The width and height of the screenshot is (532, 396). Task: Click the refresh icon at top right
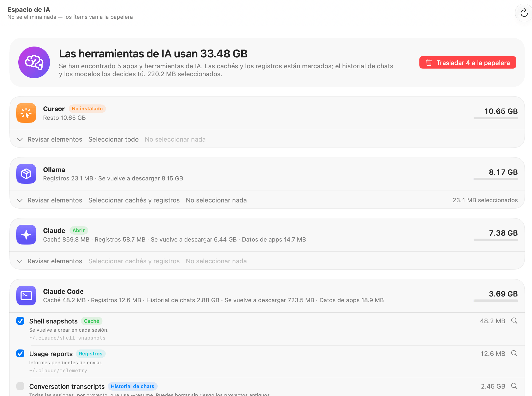pyautogui.click(x=524, y=13)
